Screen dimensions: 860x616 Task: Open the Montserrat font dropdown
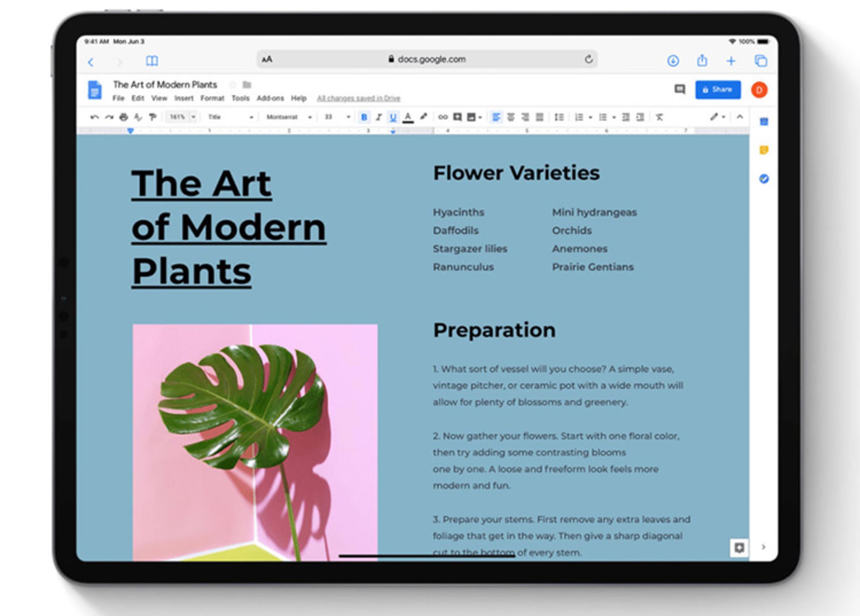[289, 117]
